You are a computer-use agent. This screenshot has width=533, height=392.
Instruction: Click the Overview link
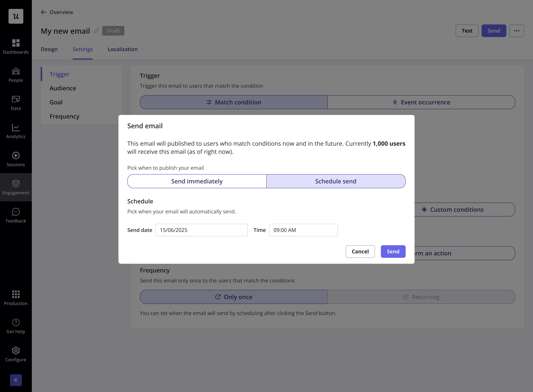61,12
